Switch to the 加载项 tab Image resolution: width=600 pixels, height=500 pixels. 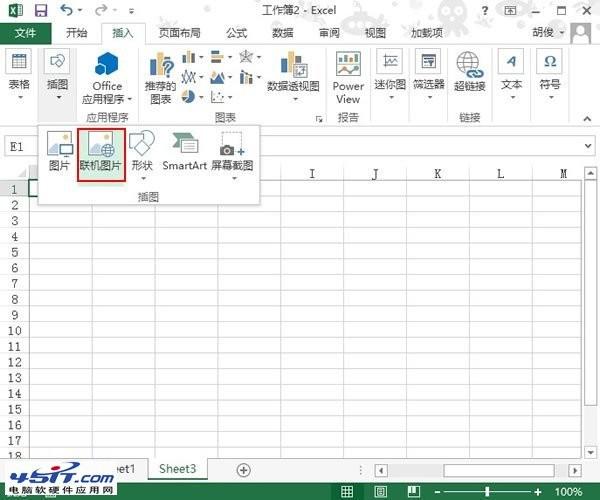pos(427,33)
